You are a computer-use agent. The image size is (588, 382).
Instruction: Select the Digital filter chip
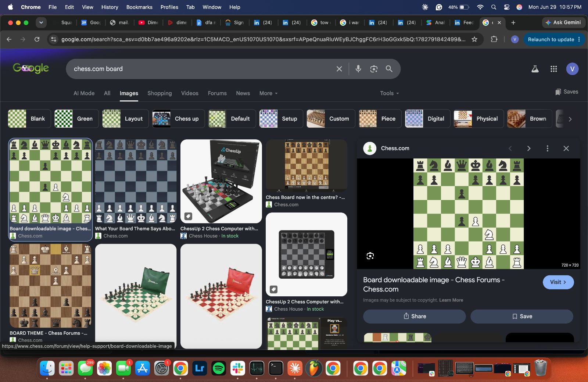[x=428, y=119]
